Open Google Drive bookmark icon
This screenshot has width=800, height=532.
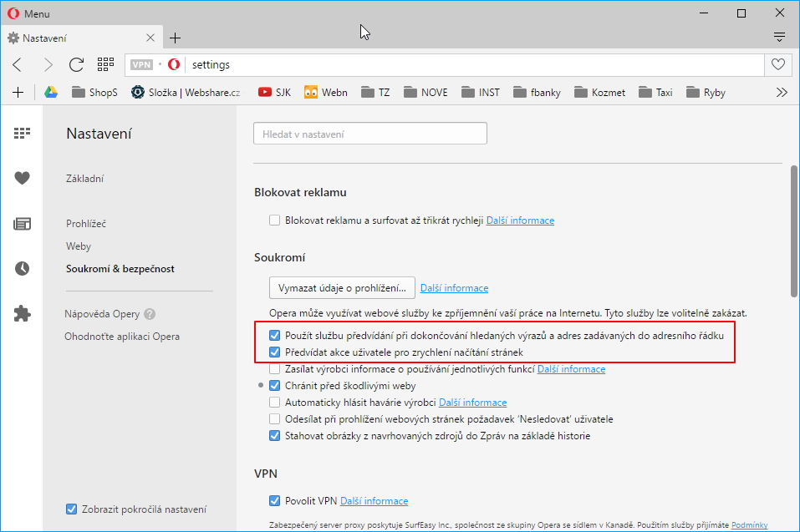[50, 92]
